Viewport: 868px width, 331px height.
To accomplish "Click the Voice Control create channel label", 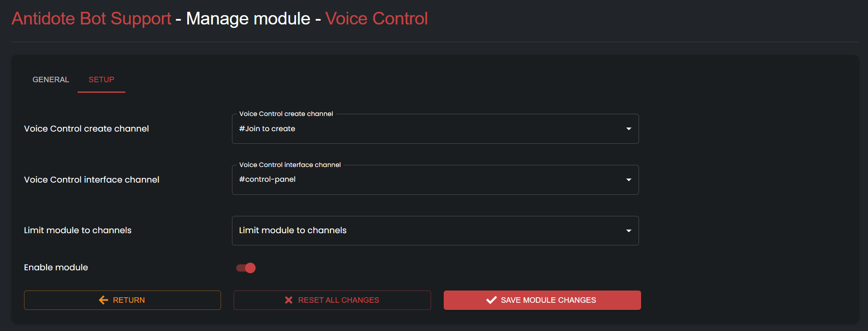I will coord(86,129).
